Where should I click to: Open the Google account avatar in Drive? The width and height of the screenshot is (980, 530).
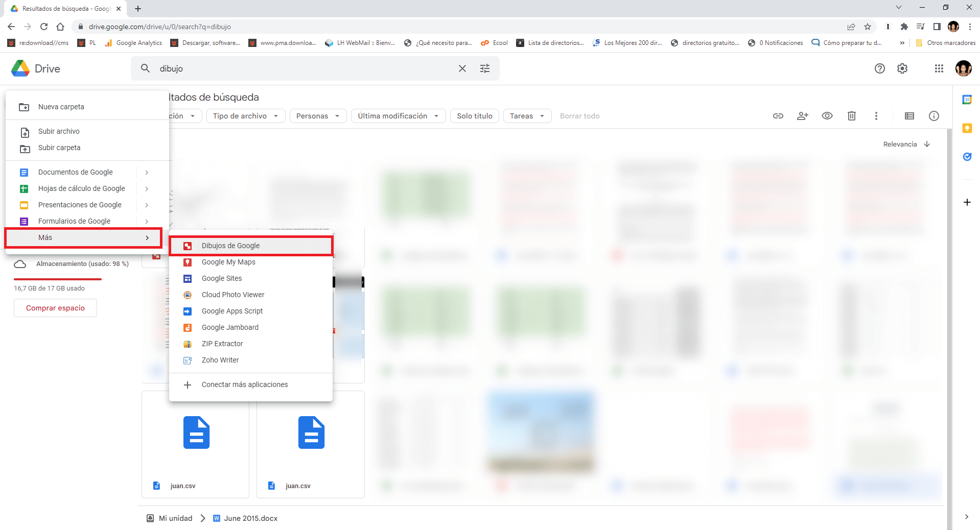click(x=964, y=68)
